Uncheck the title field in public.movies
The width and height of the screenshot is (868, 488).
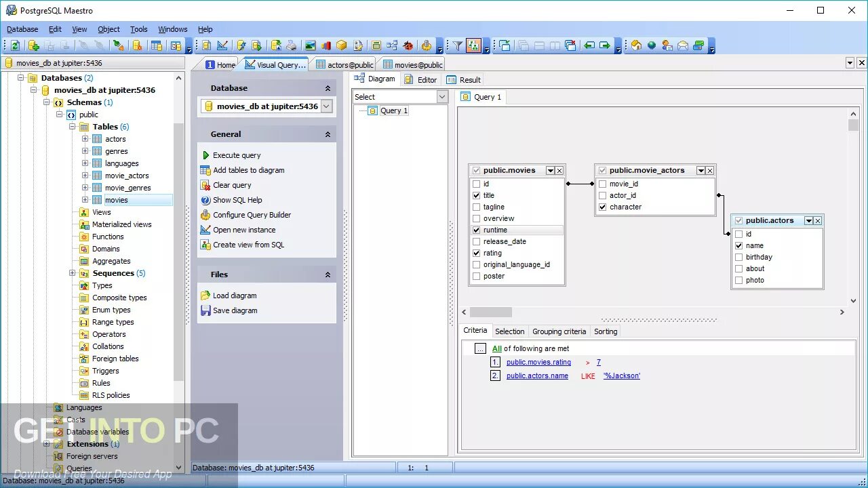(476, 195)
